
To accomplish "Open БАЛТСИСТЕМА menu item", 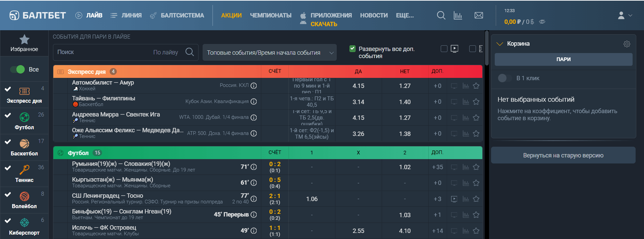I will 177,15.
